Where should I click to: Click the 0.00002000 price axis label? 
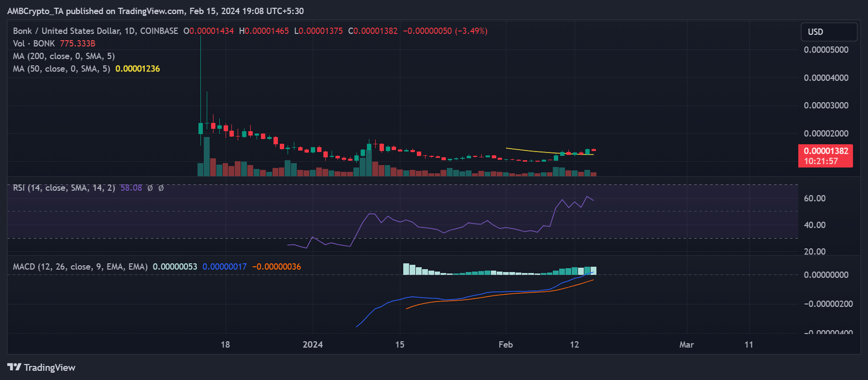click(x=826, y=134)
